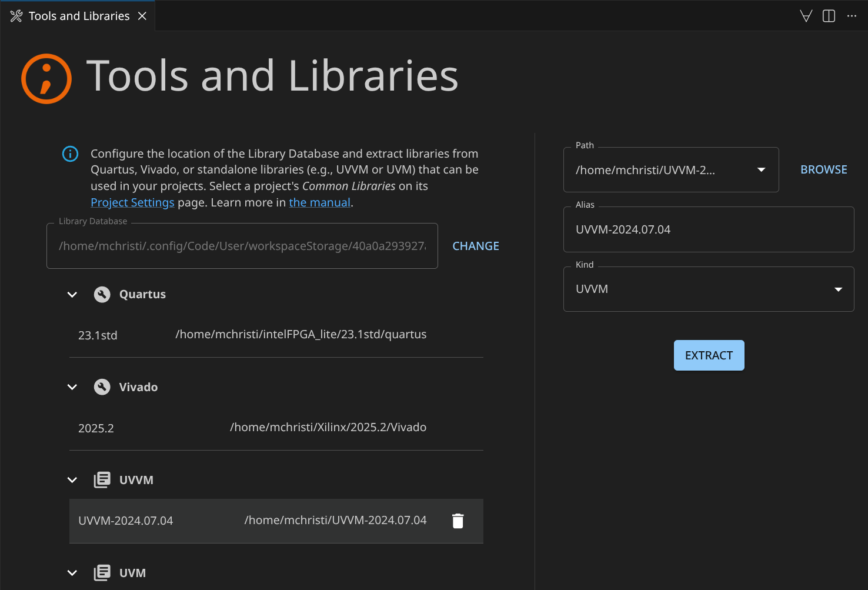The height and width of the screenshot is (590, 868).
Task: Click the info circle icon
Action: pyautogui.click(x=70, y=154)
